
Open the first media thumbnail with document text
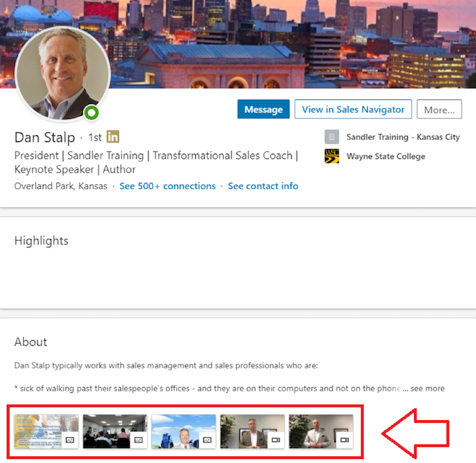coord(46,432)
